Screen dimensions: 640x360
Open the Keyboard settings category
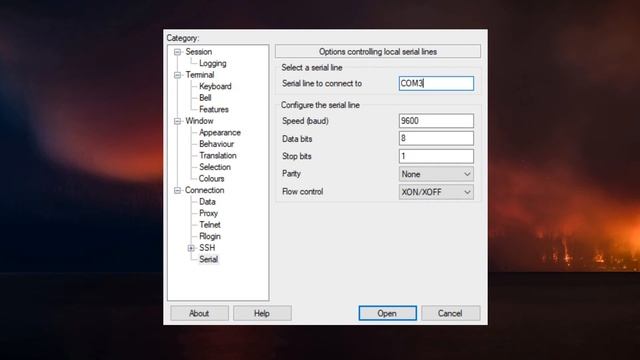pos(215,86)
